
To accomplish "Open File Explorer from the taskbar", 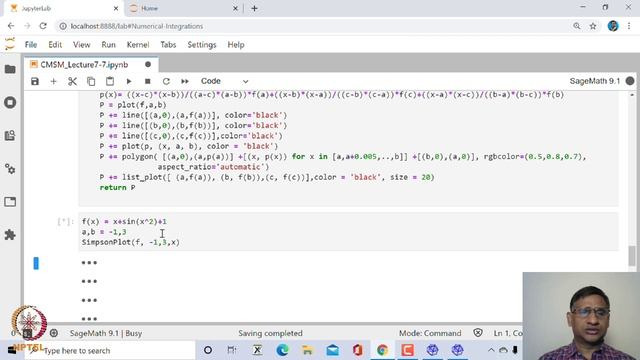I will [307, 350].
